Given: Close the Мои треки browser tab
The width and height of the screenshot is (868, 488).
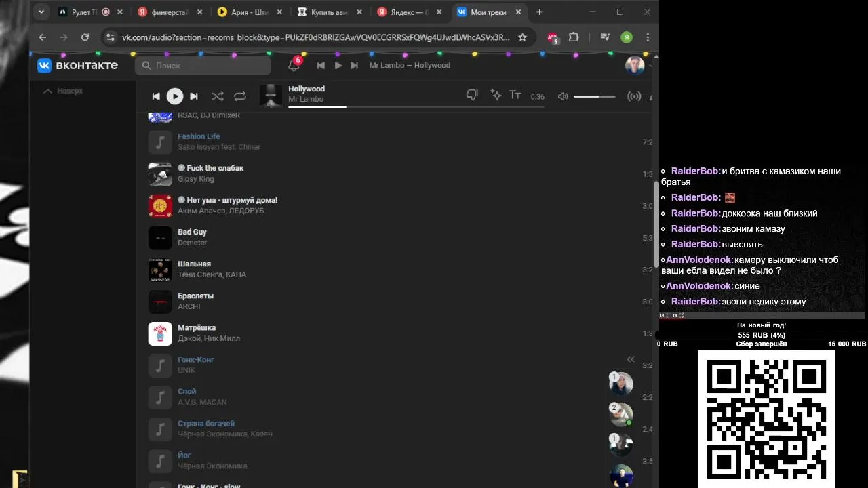Looking at the screenshot, I should pos(517,12).
